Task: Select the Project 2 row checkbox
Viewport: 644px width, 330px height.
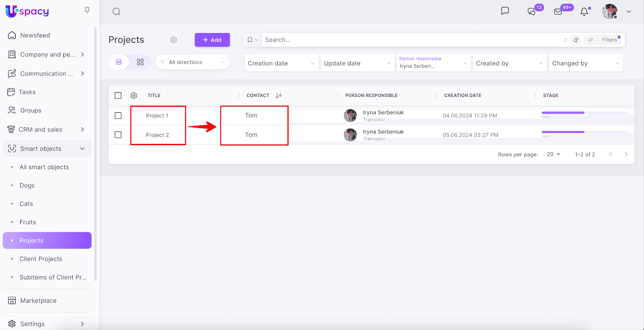Action: click(x=118, y=135)
